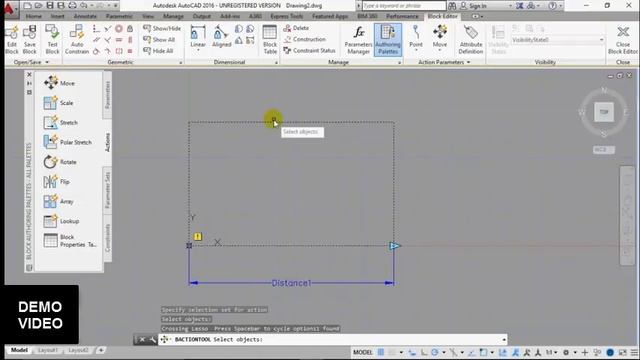Select the Array action in palette
This screenshot has width=640, height=360.
[x=58, y=201]
